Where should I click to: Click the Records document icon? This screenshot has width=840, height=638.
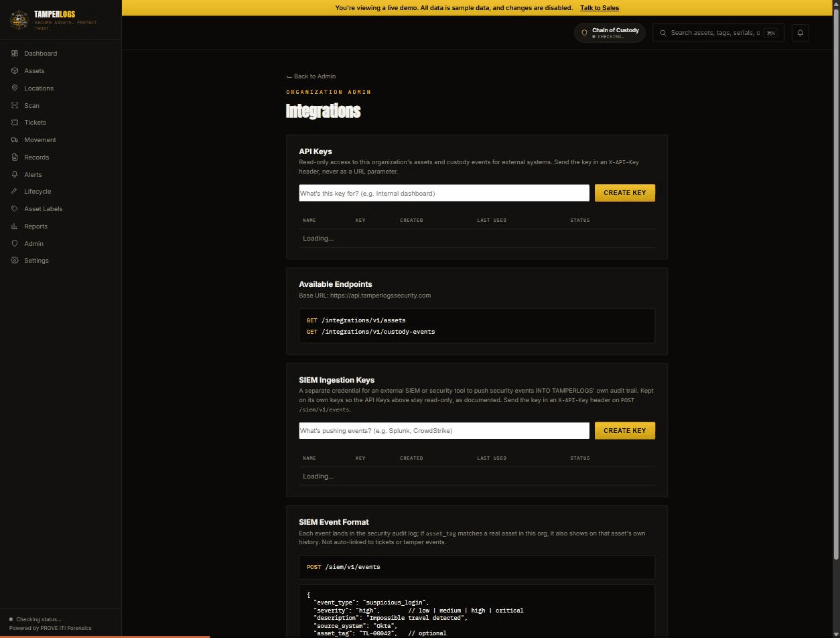pyautogui.click(x=15, y=157)
